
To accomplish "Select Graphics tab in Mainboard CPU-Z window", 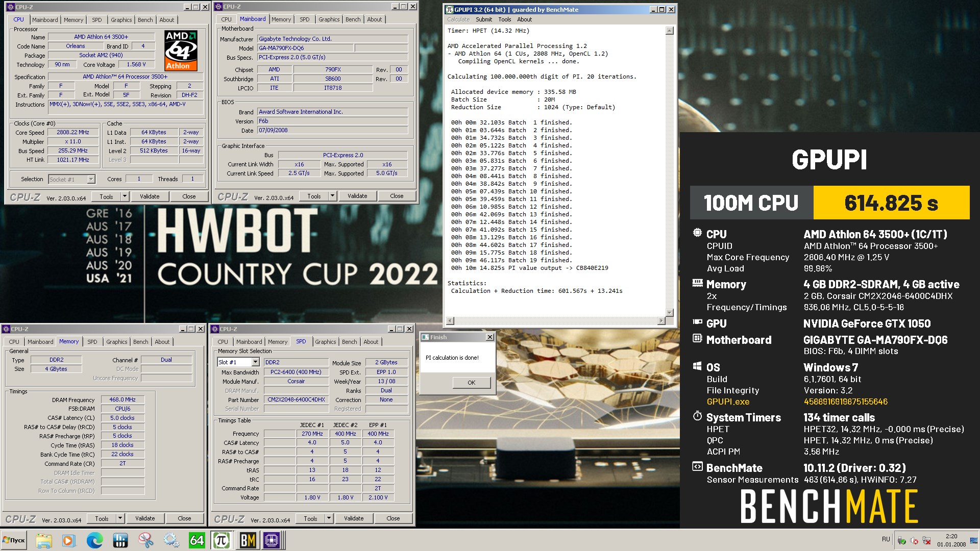I will click(x=329, y=19).
